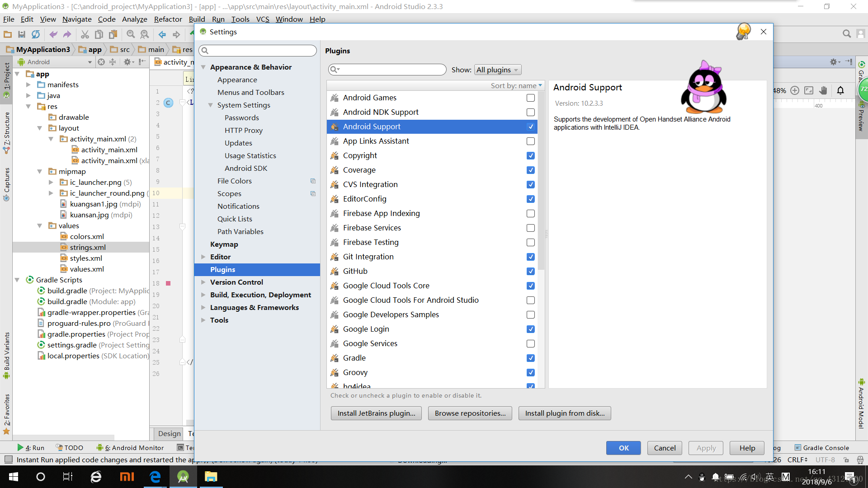Open File Explorer from taskbar
This screenshot has width=868, height=488.
[211, 477]
